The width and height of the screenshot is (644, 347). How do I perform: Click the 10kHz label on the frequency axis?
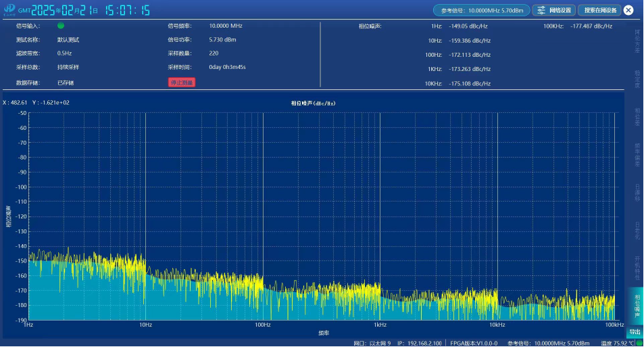point(497,325)
